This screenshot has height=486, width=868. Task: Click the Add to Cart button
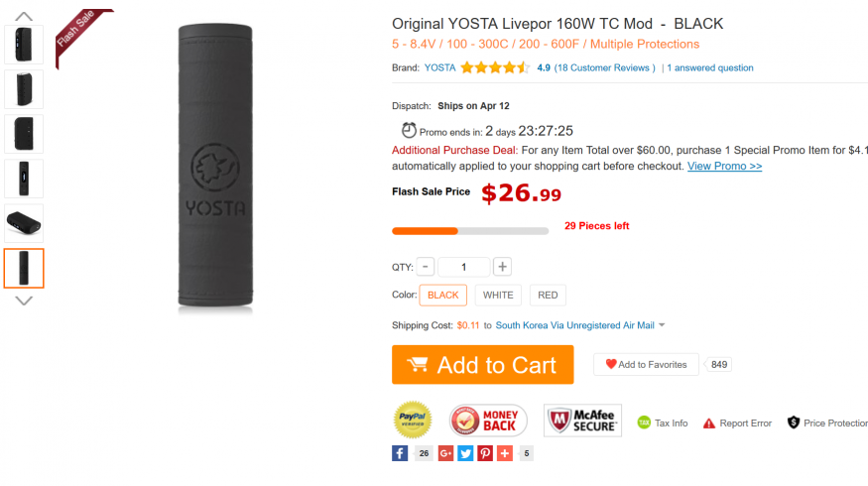coord(482,365)
